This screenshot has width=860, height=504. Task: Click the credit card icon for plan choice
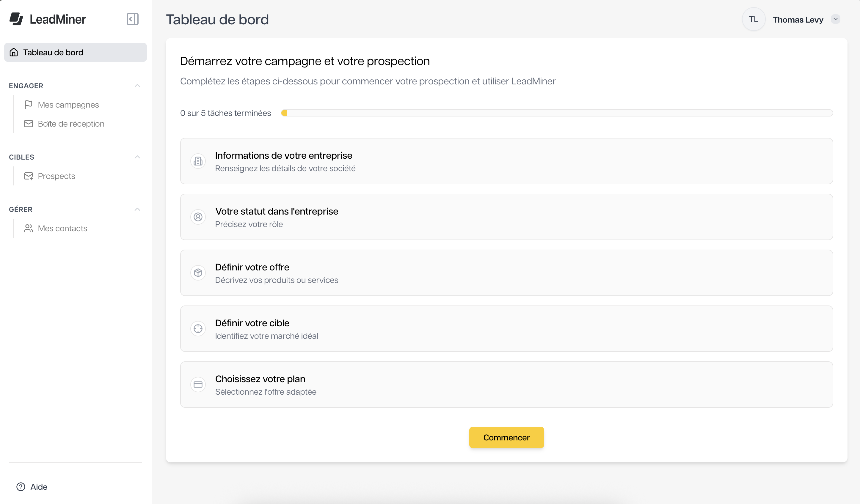click(198, 385)
